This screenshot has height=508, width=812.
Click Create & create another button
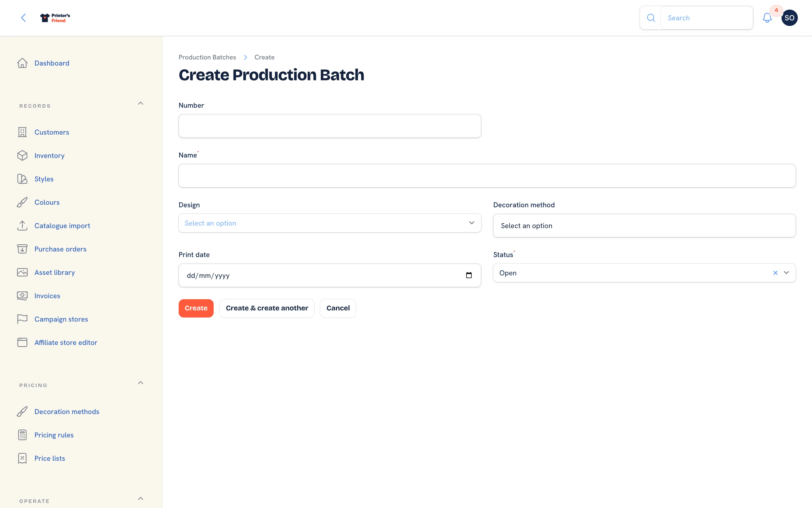pyautogui.click(x=267, y=308)
